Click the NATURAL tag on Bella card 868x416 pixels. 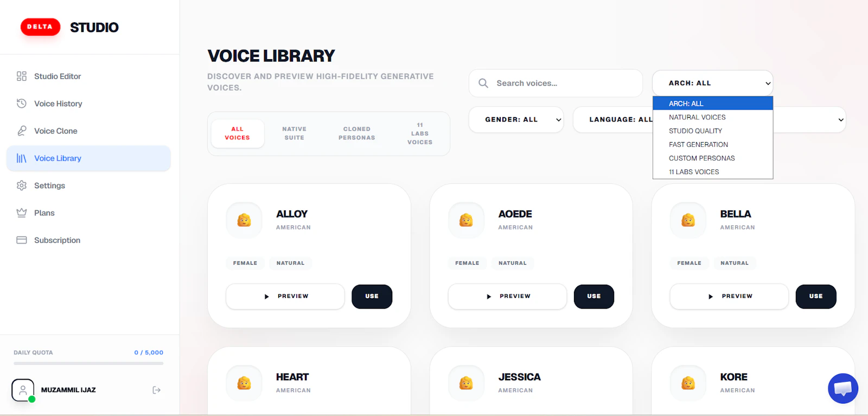(735, 263)
